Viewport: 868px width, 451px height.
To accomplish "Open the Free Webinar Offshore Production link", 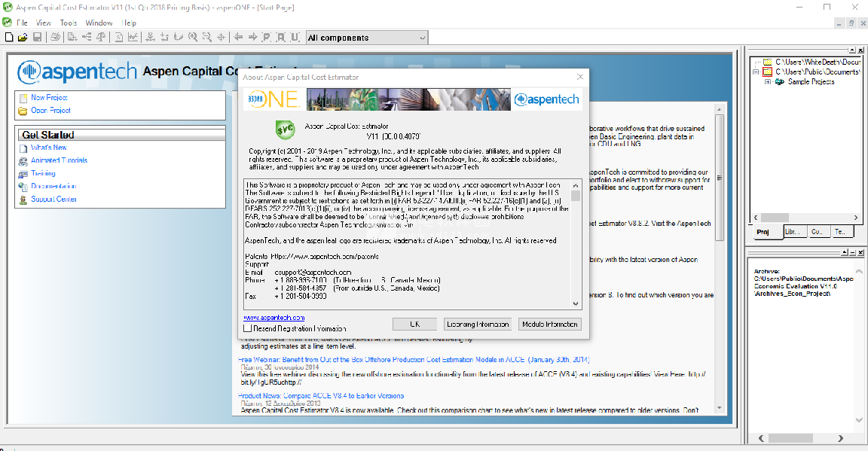I will tap(414, 360).
